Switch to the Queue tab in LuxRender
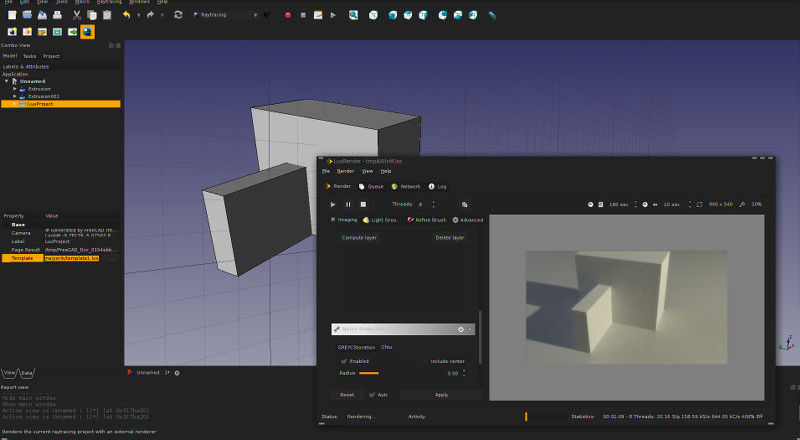 (x=371, y=186)
